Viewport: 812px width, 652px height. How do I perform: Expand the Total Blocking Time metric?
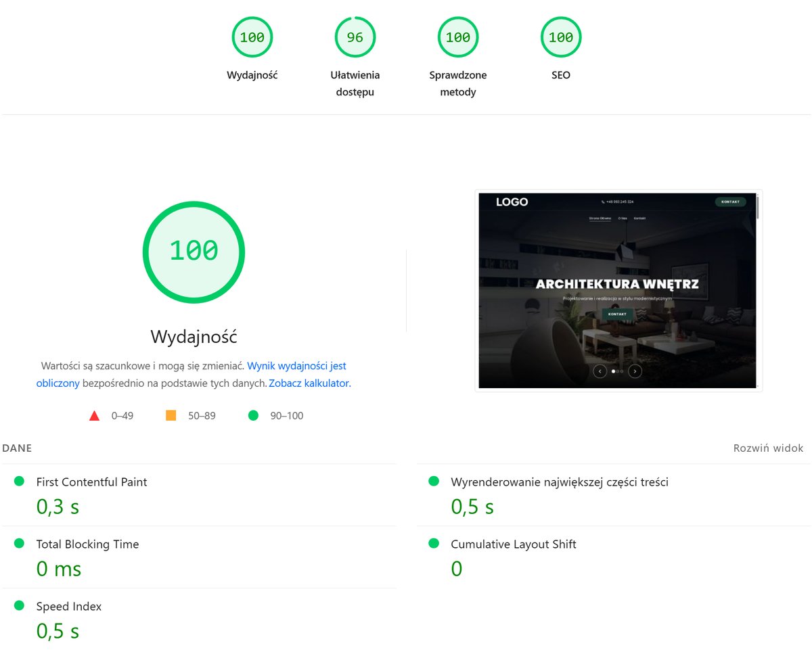point(87,544)
